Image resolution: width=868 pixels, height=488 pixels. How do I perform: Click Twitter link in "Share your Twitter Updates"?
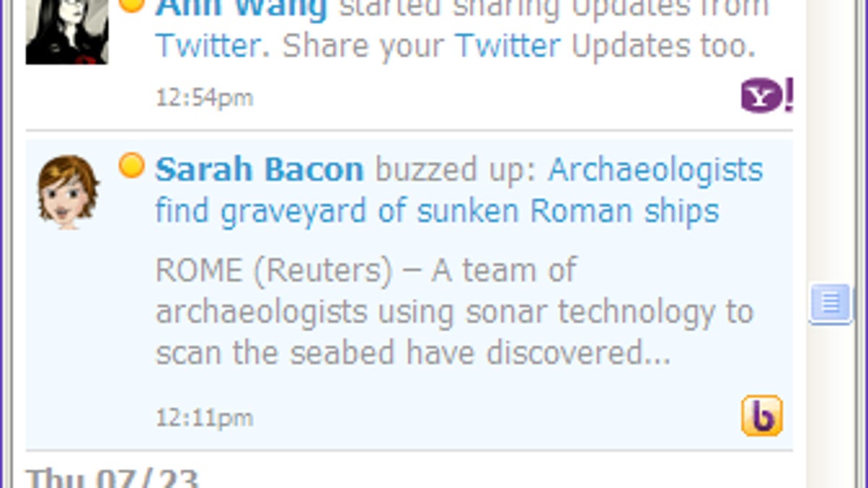507,46
